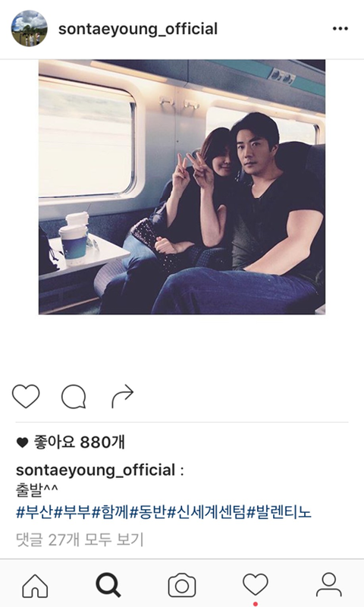Expand 댓글 27개 모두 보기 comments
Viewport: 364px width, 607px height.
tap(80, 539)
